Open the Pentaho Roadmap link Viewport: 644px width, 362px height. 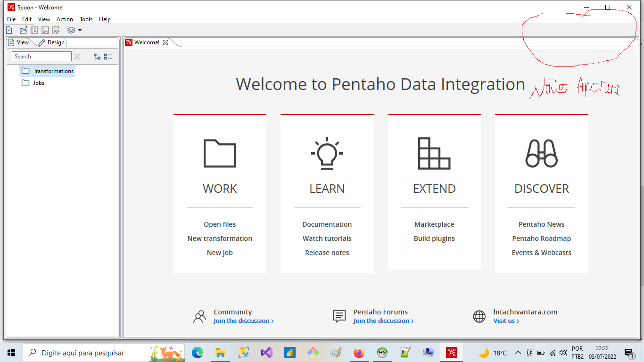tap(542, 239)
